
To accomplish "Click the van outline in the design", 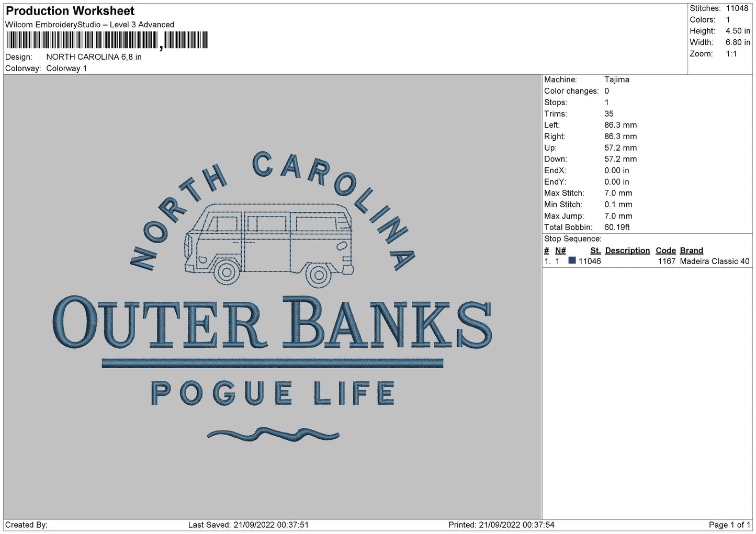I will pos(269,245).
